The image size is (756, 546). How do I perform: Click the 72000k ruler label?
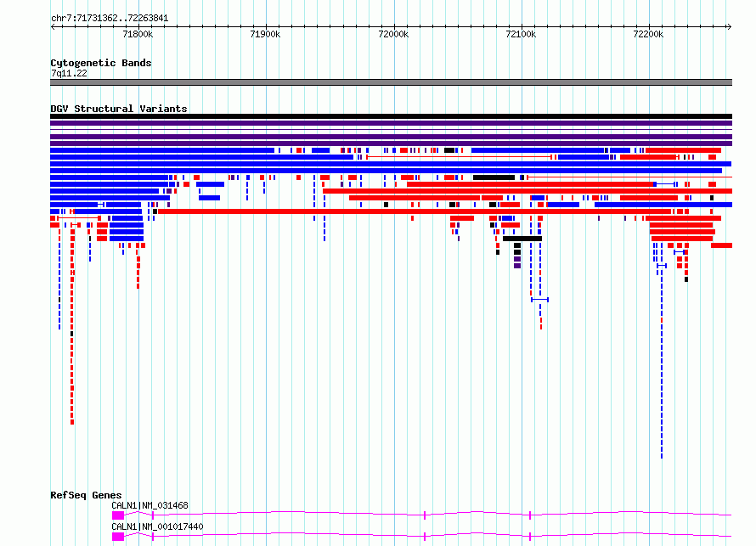(x=393, y=34)
